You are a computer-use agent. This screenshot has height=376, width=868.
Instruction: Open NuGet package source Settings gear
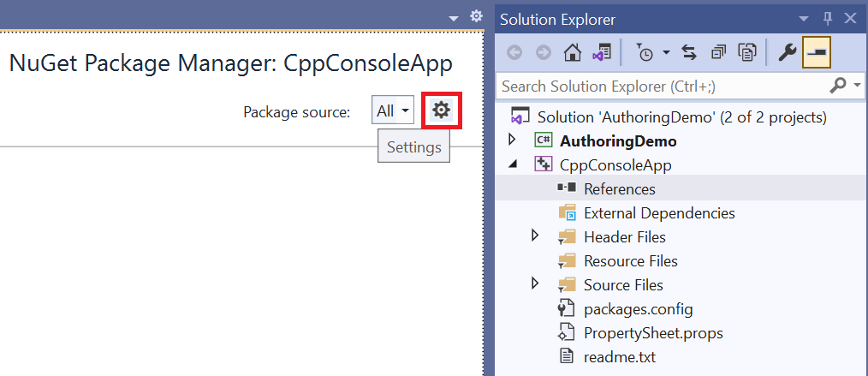[441, 110]
